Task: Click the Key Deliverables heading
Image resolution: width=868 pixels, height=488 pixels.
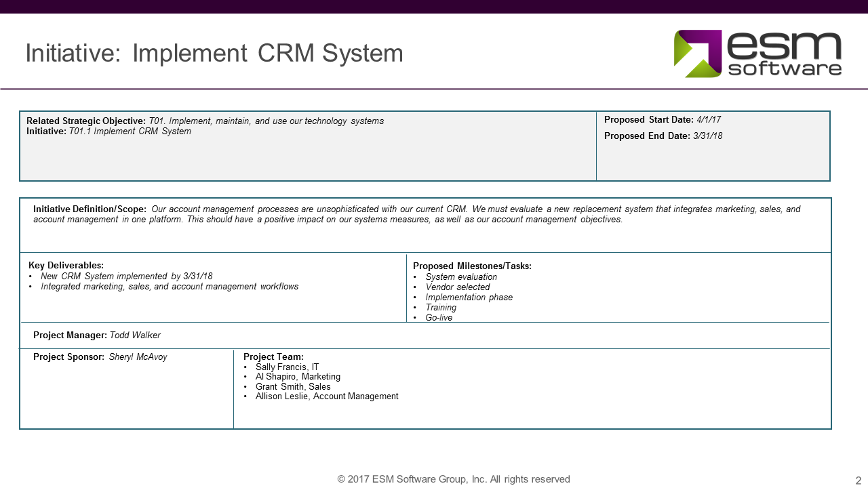Action: click(58, 266)
